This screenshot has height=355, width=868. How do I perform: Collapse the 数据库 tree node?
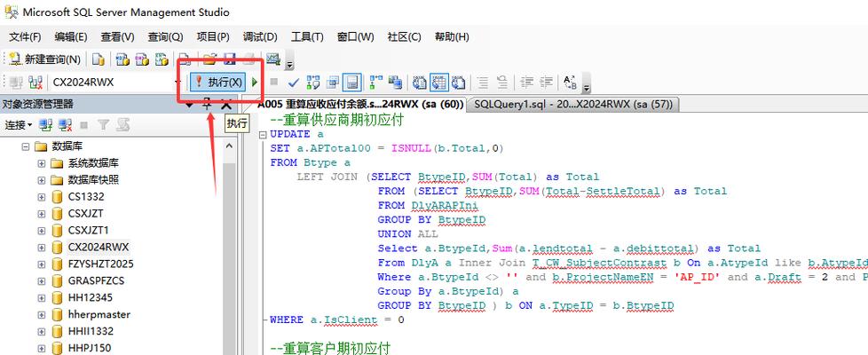coord(25,146)
